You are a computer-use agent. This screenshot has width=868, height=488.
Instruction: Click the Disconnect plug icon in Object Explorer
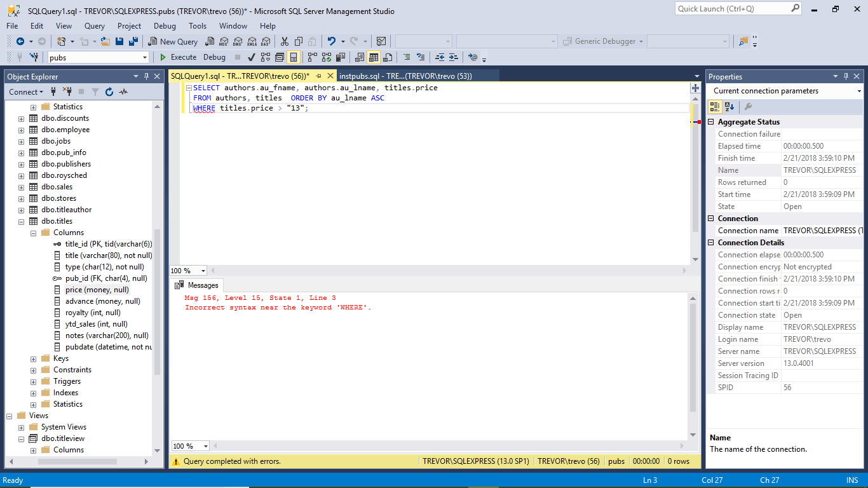coord(68,91)
